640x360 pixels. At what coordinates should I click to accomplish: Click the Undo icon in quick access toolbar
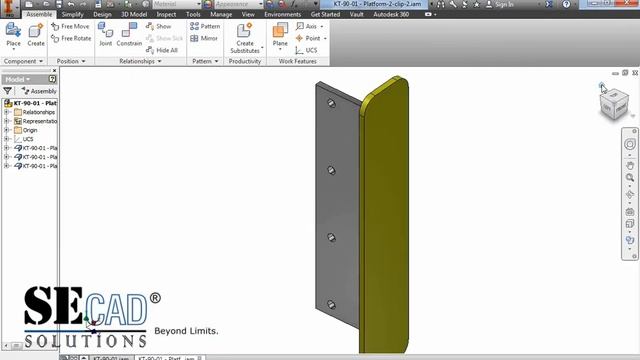(x=71, y=4)
